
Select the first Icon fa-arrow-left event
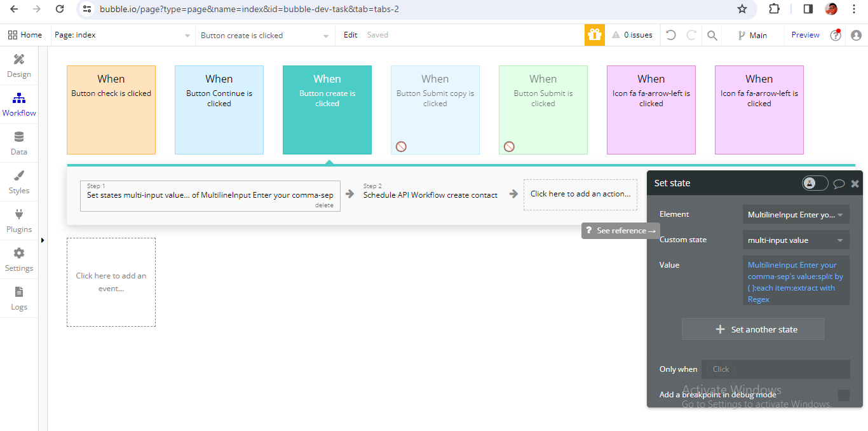pos(651,110)
